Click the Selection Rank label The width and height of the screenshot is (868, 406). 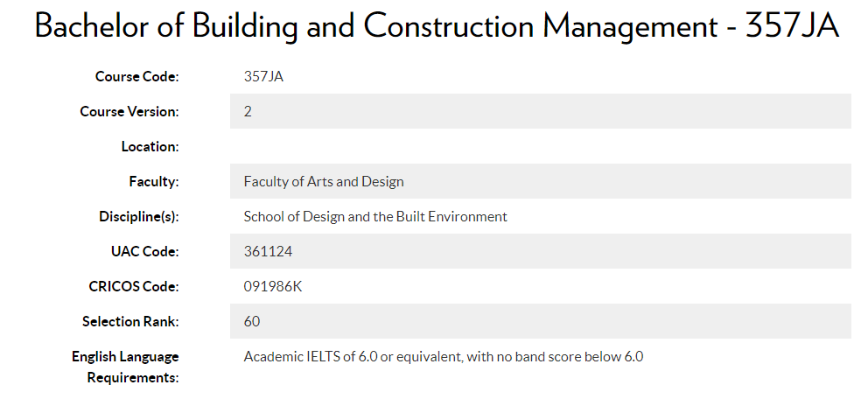[x=130, y=321]
